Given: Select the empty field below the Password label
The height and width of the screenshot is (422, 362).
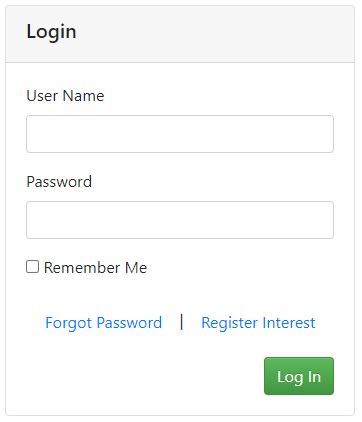Looking at the screenshot, I should coord(180,220).
